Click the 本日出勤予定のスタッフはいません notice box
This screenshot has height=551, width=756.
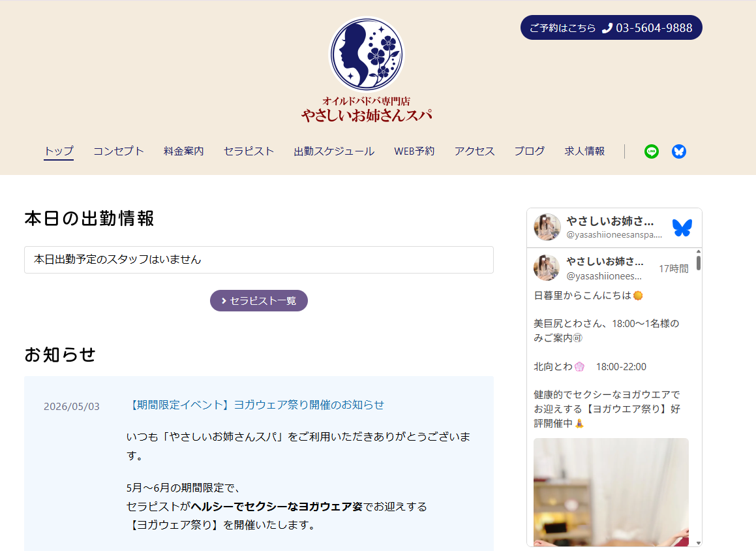click(259, 260)
